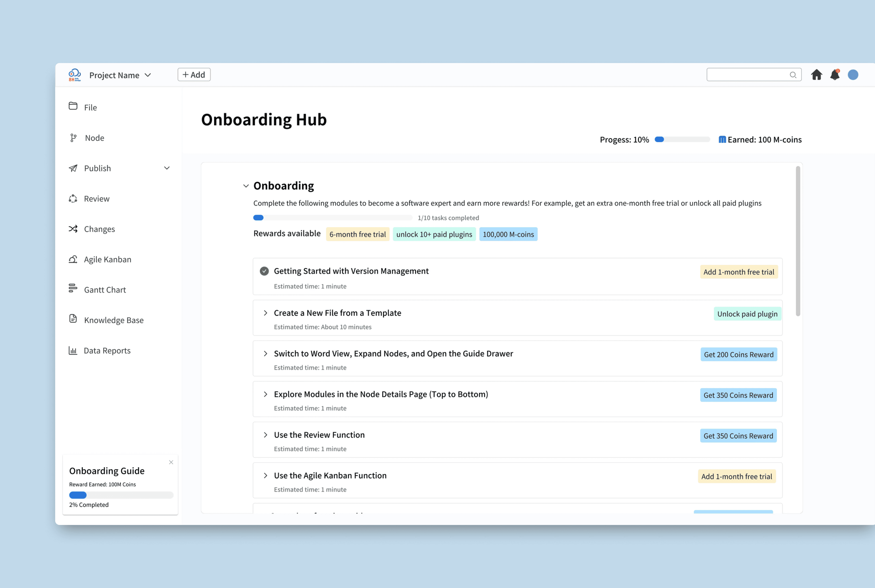875x588 pixels.
Task: Expand Create a New File from Template
Action: pos(266,313)
